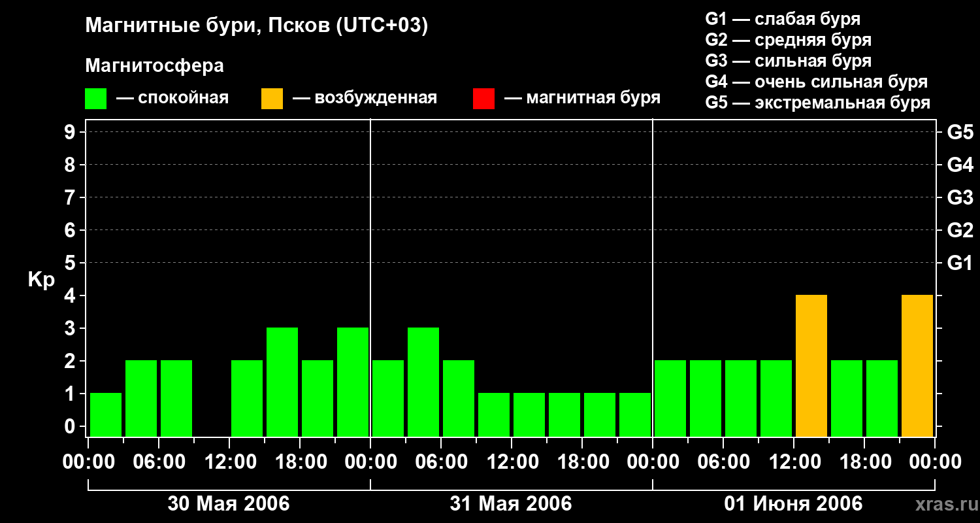Screen dimensions: 980x523
Task: Click the 'G5' right-axis label
Action: click(x=960, y=132)
